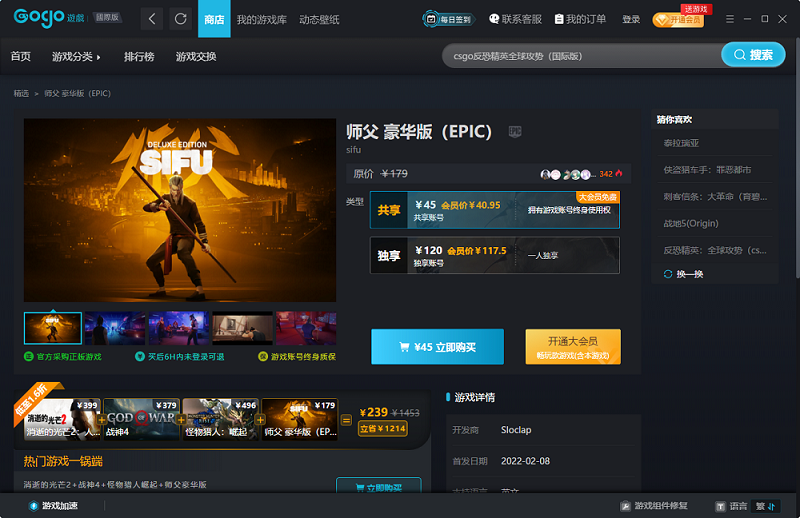This screenshot has height=518, width=800.
Task: Click the search input field
Action: coord(582,56)
